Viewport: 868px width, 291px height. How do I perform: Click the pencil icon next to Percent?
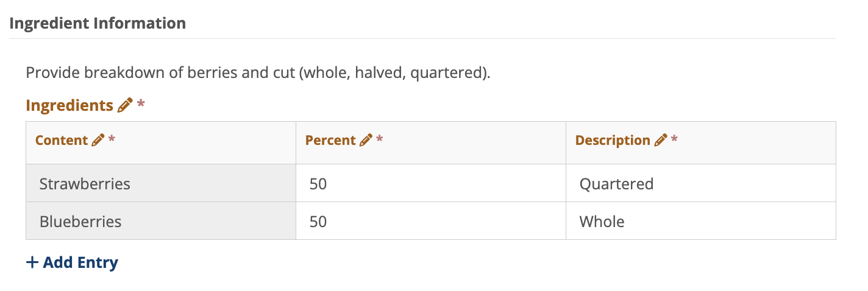click(x=366, y=141)
